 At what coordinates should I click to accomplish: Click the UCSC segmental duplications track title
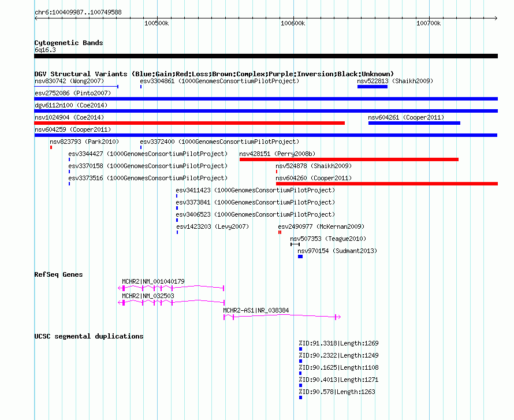89,336
